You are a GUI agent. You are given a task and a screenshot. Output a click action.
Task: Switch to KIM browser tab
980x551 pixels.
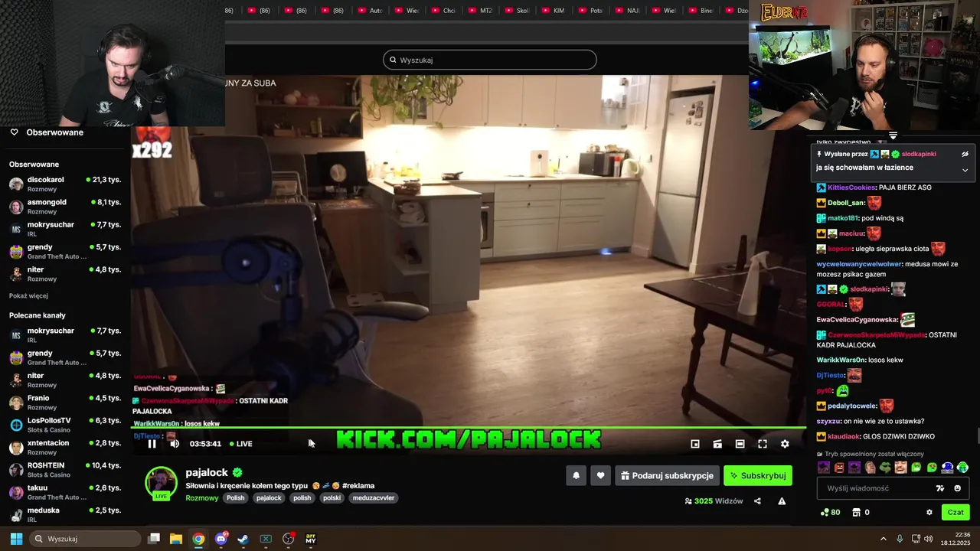tap(552, 11)
